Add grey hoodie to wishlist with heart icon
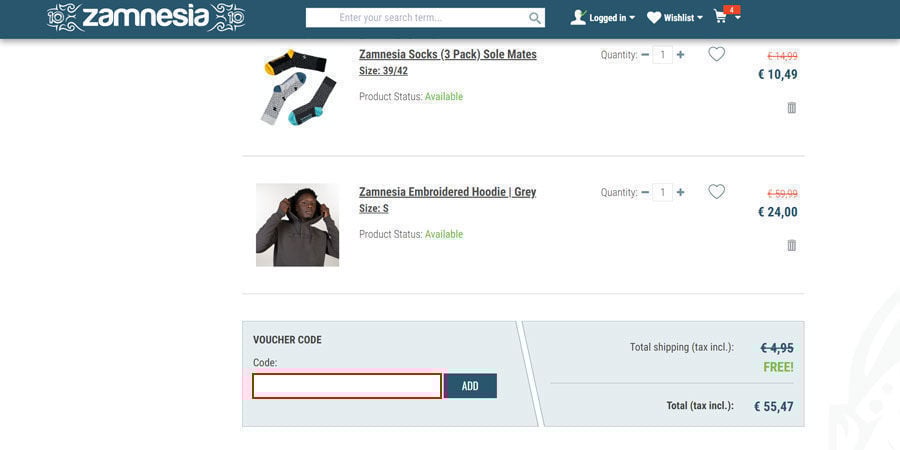900x450 pixels. click(716, 191)
